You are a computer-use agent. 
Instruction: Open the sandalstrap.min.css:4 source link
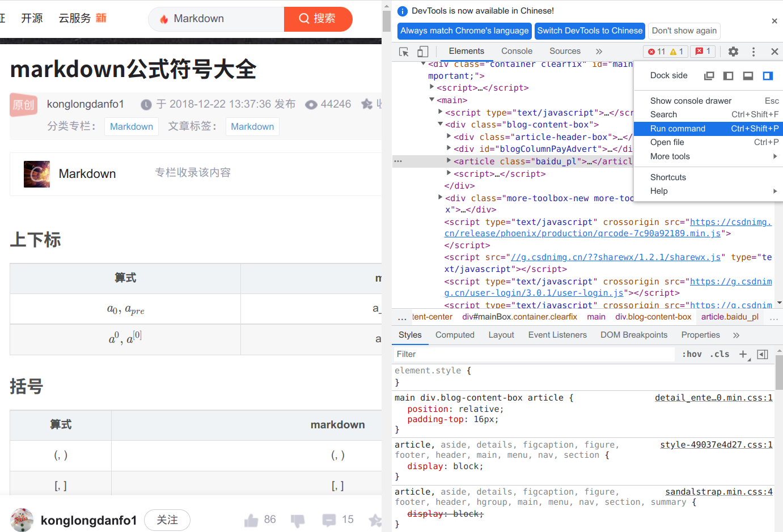click(x=719, y=492)
